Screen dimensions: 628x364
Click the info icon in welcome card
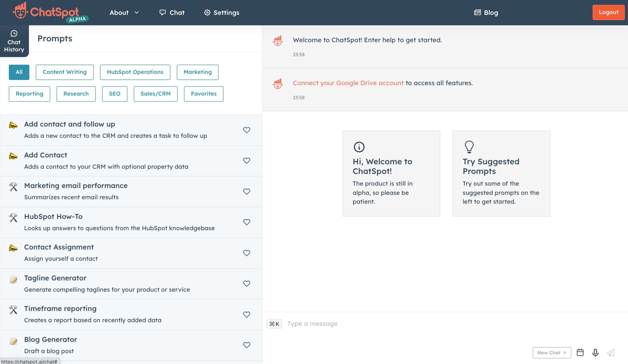pos(359,147)
